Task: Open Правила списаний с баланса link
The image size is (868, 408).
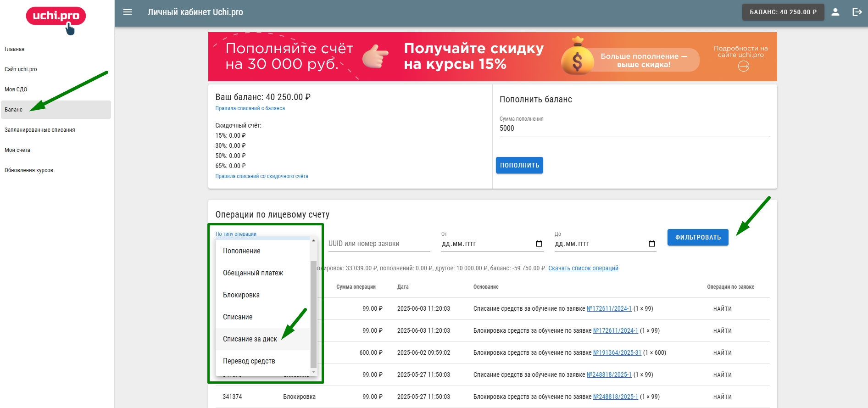Action: [250, 108]
